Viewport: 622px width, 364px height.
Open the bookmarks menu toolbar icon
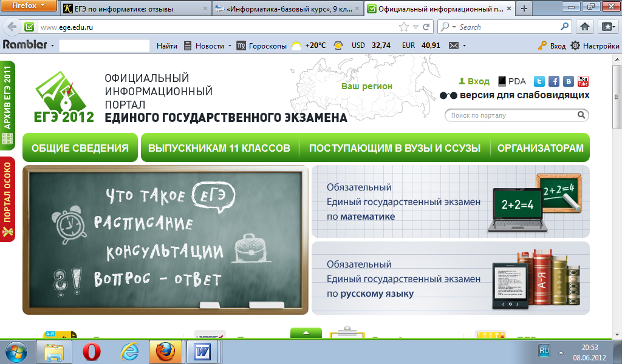pos(607,27)
